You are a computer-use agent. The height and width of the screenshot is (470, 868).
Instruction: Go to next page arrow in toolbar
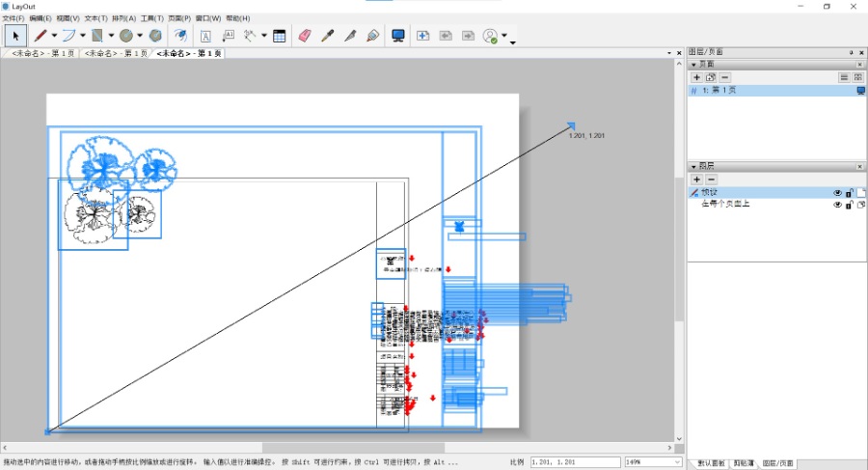[469, 36]
